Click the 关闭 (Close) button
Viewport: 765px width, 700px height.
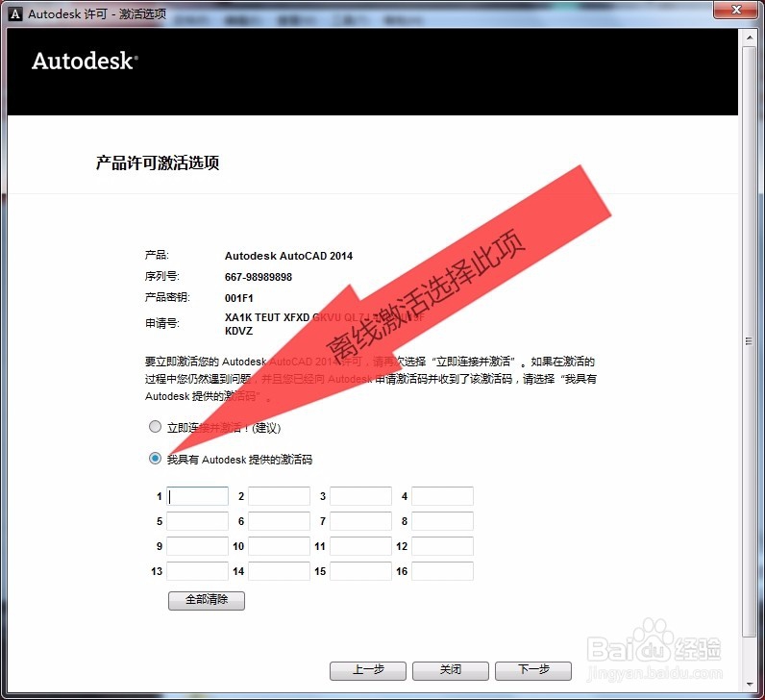451,671
